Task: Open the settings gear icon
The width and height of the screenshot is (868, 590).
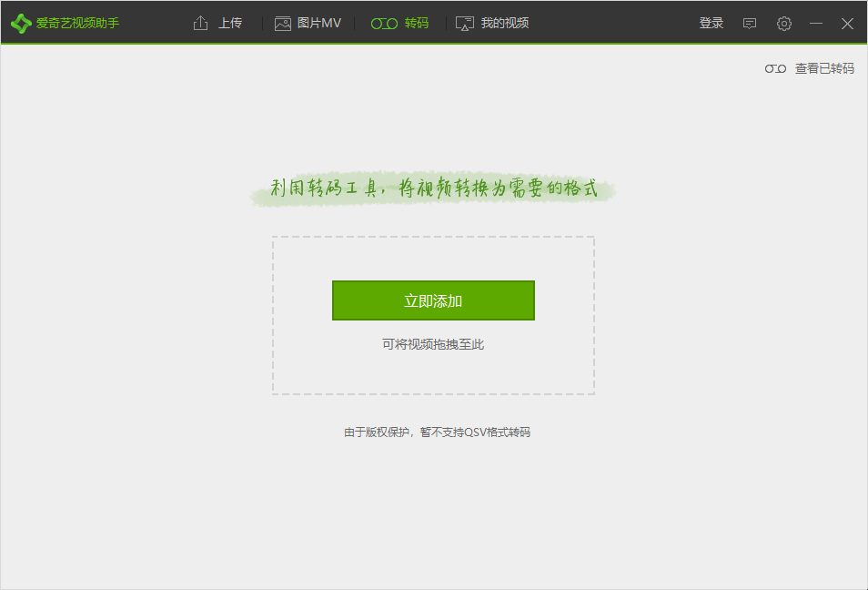Action: (x=784, y=24)
